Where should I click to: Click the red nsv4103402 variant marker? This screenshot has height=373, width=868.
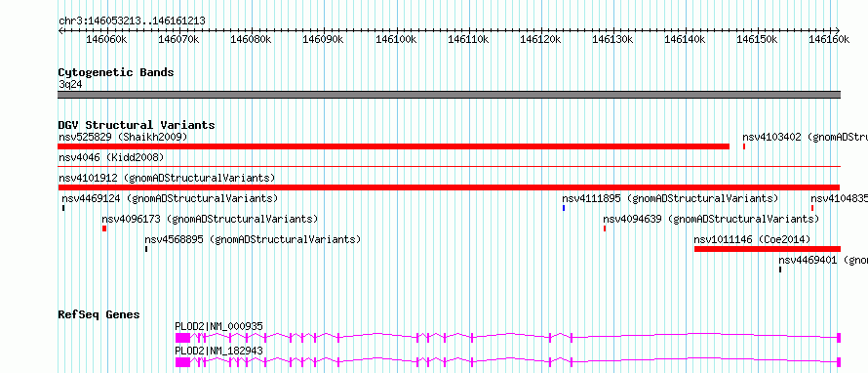[744, 146]
